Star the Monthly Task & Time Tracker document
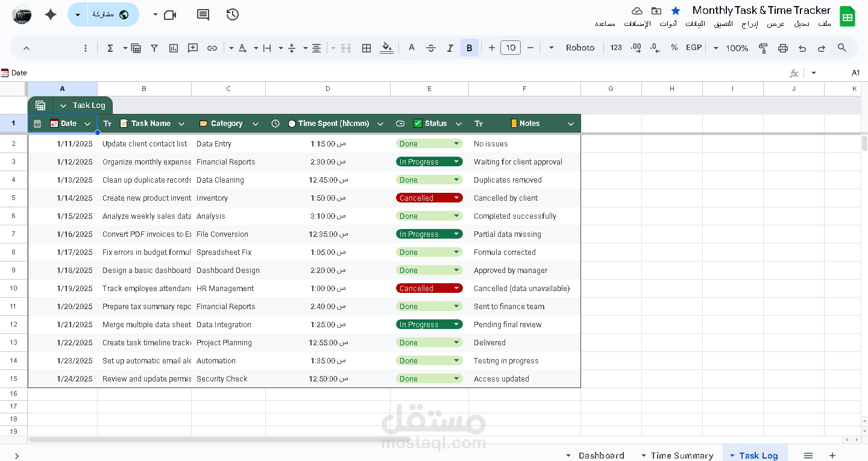The height and width of the screenshot is (461, 868). [676, 11]
